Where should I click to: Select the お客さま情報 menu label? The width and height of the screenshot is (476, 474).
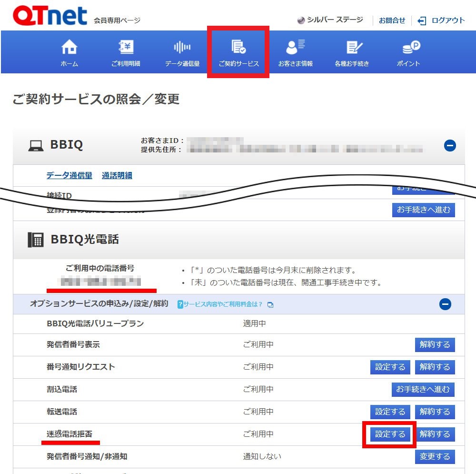296,63
